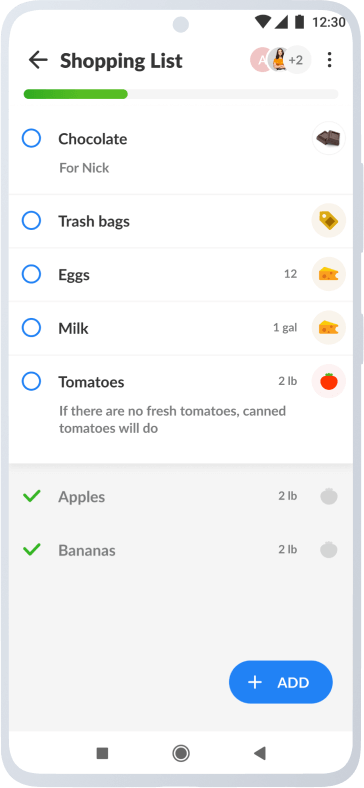Screen dimensions: 364x788
Task: Tap the blue ADD button
Action: [x=281, y=682]
